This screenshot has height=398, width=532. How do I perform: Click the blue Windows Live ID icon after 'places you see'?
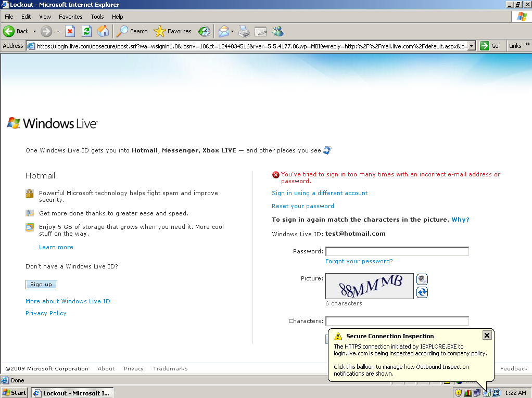(327, 150)
